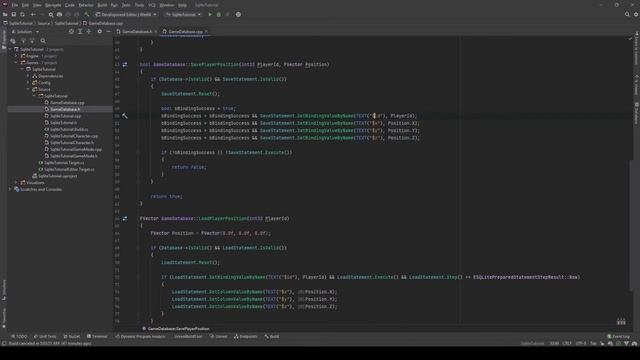Viewport: 640px width, 360px height.
Task: Click the Save All icon in toolbar
Action: click(13, 15)
